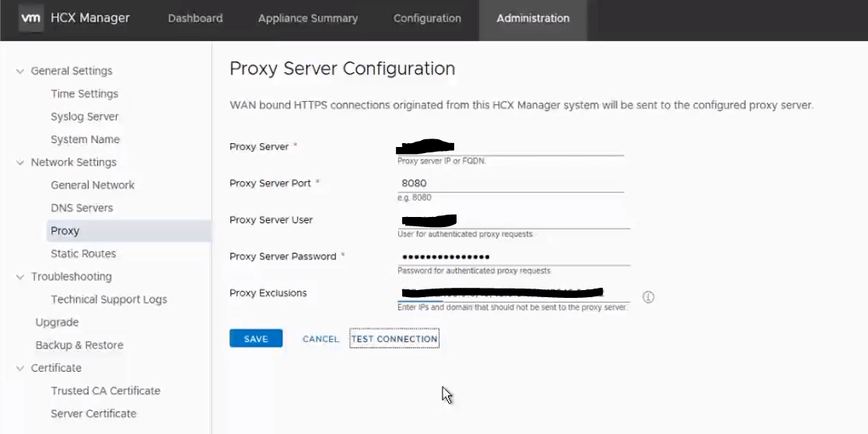Image resolution: width=868 pixels, height=434 pixels.
Task: Open the Appliance Summary tab
Action: pos(308,19)
